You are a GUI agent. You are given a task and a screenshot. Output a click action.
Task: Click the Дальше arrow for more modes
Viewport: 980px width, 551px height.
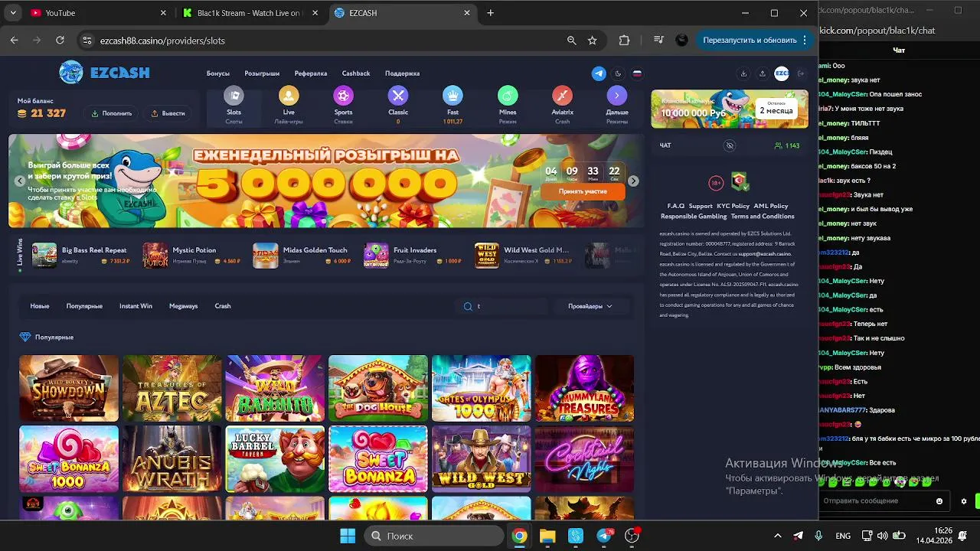[x=617, y=96]
